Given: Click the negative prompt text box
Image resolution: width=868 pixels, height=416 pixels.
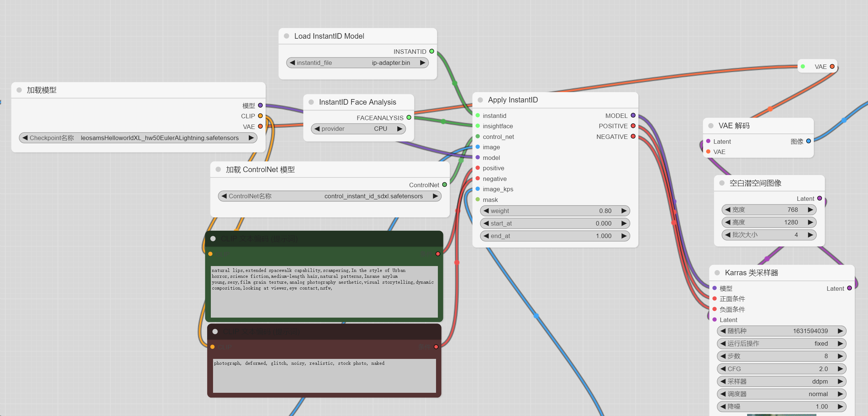Looking at the screenshot, I should 324,376.
